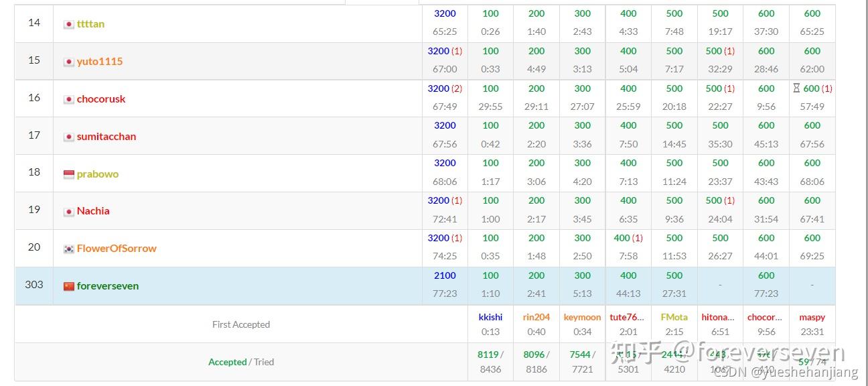This screenshot has height=386, width=868.
Task: Click hourglass icon beside chocorusk's 600 score
Action: 795,88
